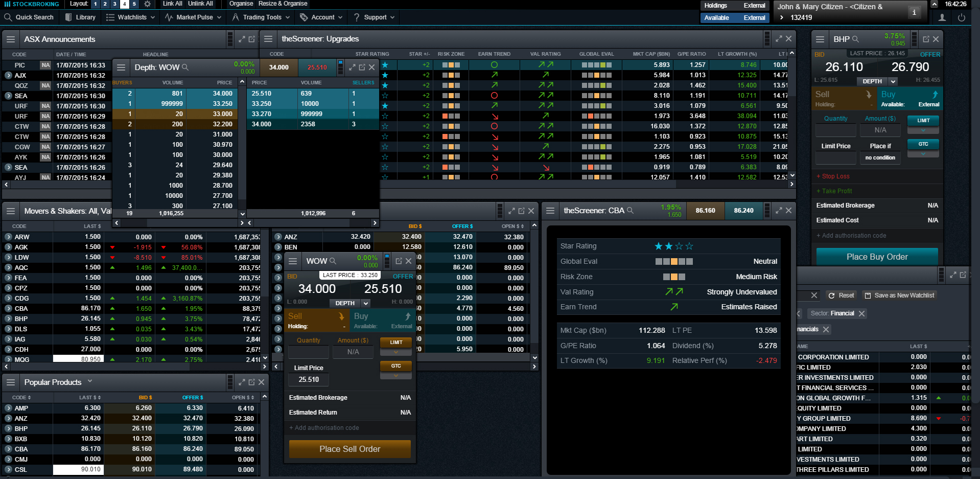The height and width of the screenshot is (479, 980).
Task: Pop out the BHP order ticket
Action: coord(926,39)
